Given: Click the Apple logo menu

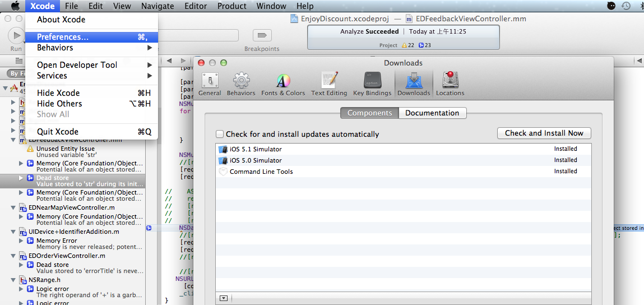Looking at the screenshot, I should 15,6.
